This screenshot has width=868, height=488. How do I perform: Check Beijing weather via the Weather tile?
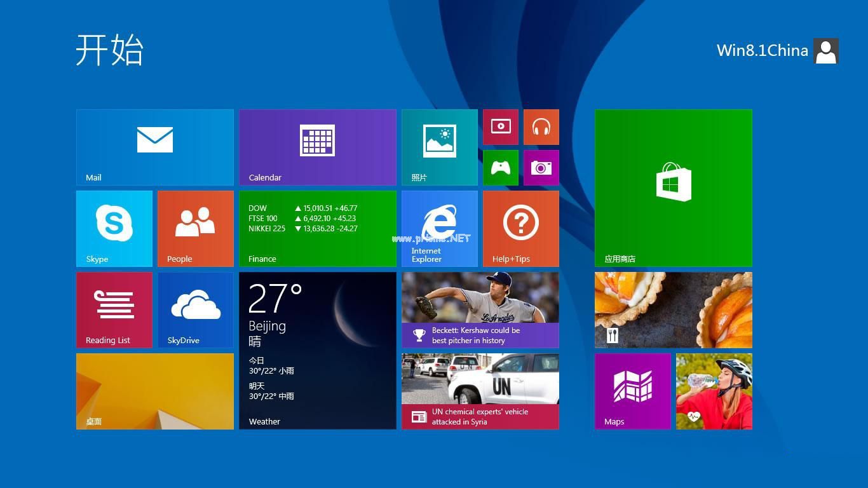coord(318,350)
